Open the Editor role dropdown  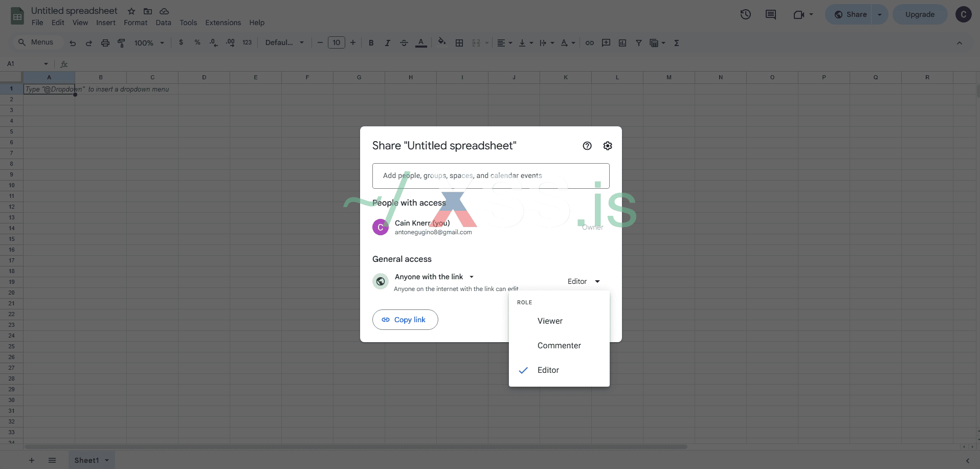(584, 281)
